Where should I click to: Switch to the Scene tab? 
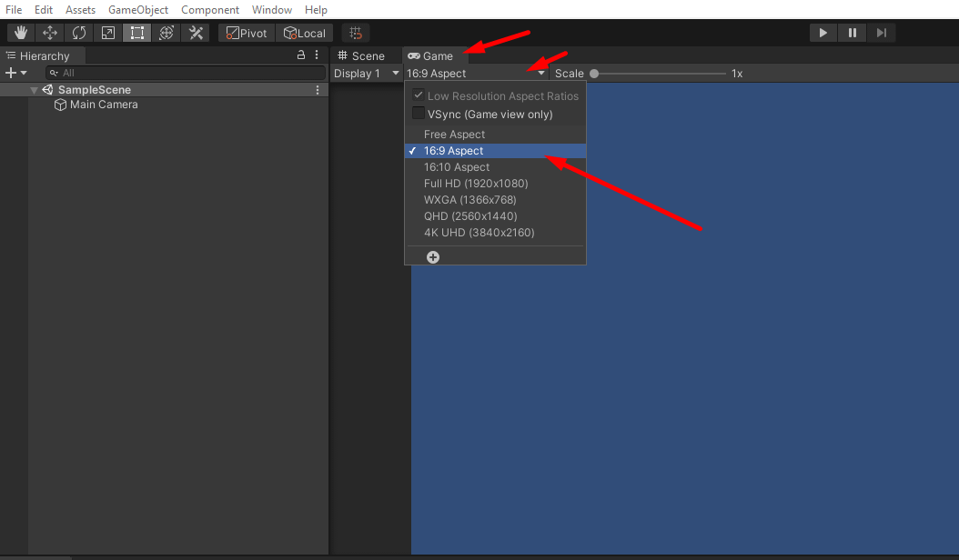(x=361, y=55)
